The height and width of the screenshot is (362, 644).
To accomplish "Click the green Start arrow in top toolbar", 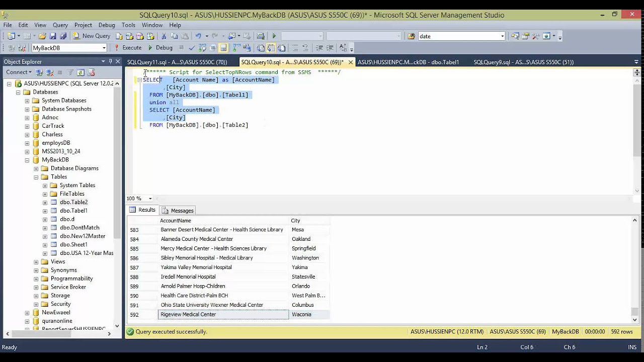I will (x=274, y=36).
